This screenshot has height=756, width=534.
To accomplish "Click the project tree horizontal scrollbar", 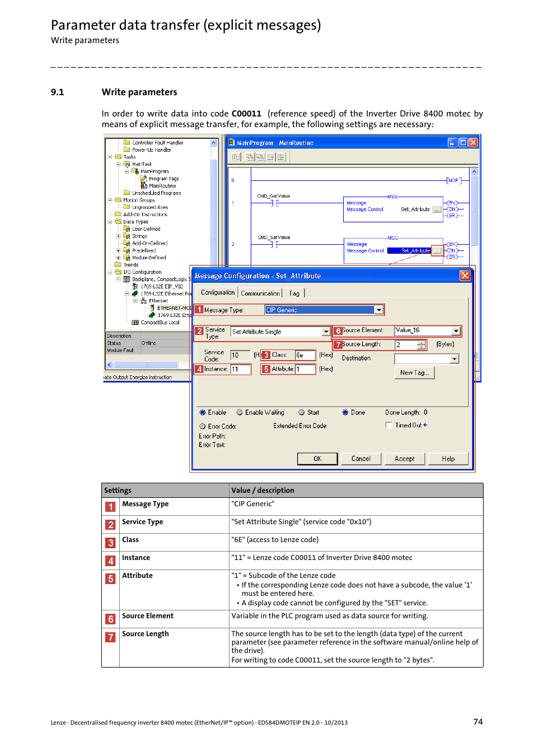I will 148,365.
